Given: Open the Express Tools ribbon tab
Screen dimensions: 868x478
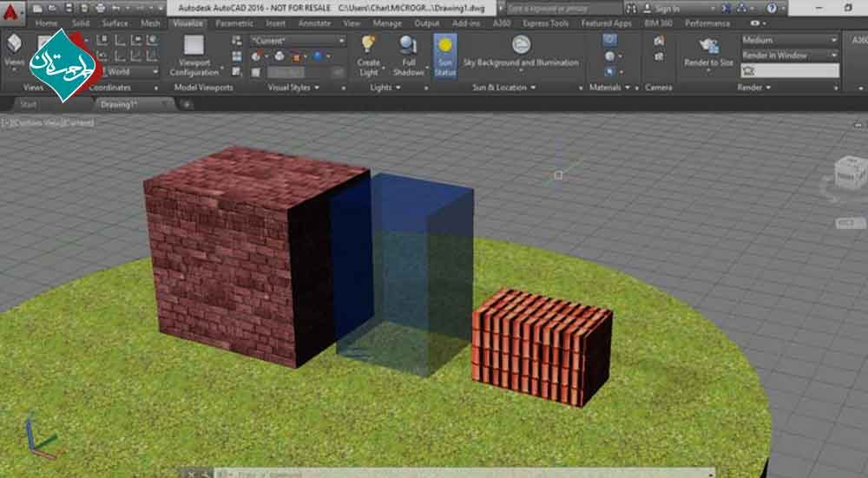Looking at the screenshot, I should (x=546, y=23).
